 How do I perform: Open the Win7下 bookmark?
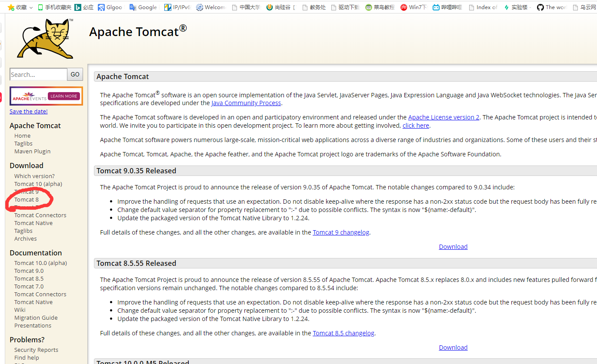pyautogui.click(x=414, y=7)
